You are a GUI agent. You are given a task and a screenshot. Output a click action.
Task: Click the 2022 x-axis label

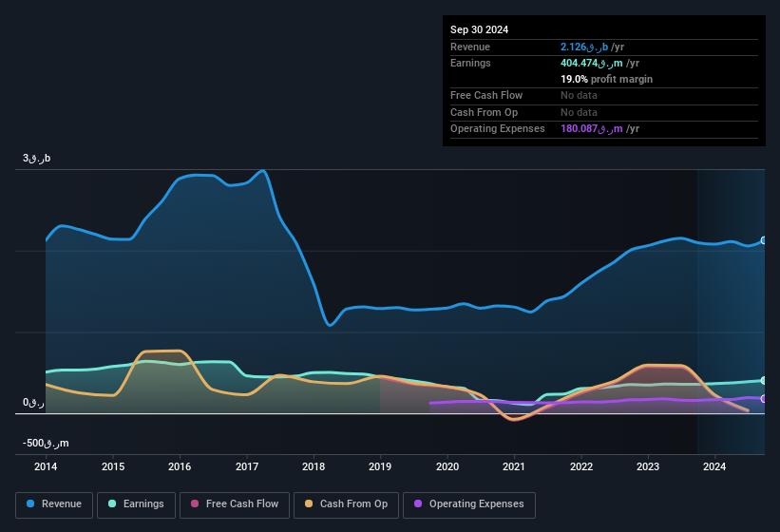[x=581, y=466]
